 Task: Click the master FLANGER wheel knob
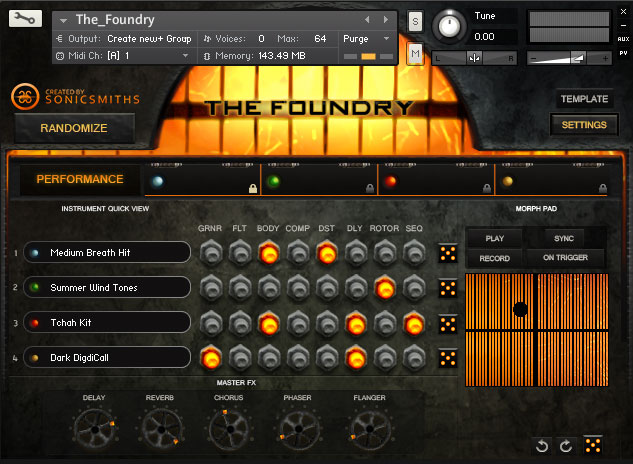(369, 430)
